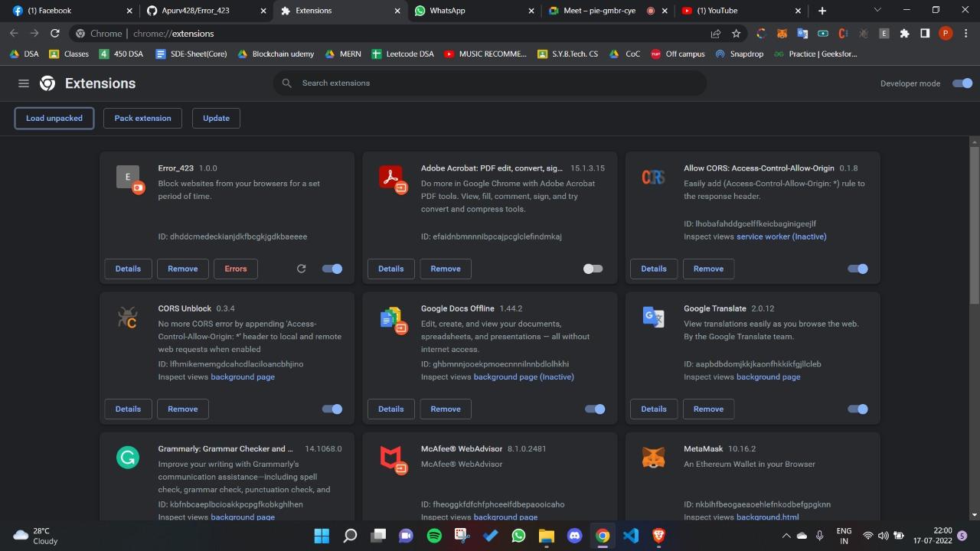This screenshot has height=551, width=980.
Task: Disable Google Docs Offline extension toggle
Action: point(595,409)
